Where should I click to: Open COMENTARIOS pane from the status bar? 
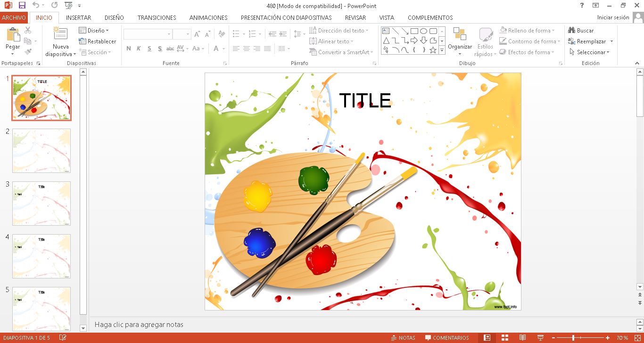pos(447,338)
